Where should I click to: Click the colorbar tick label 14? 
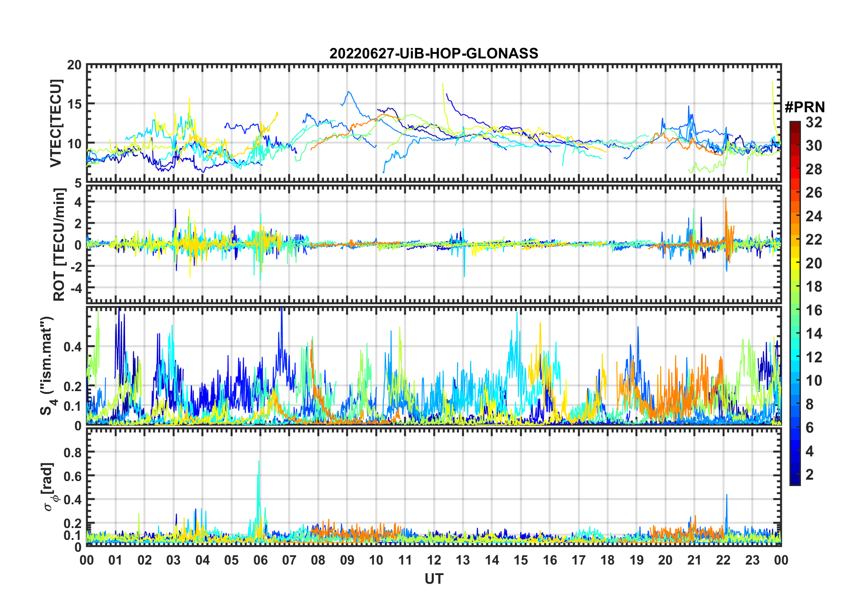[814, 334]
